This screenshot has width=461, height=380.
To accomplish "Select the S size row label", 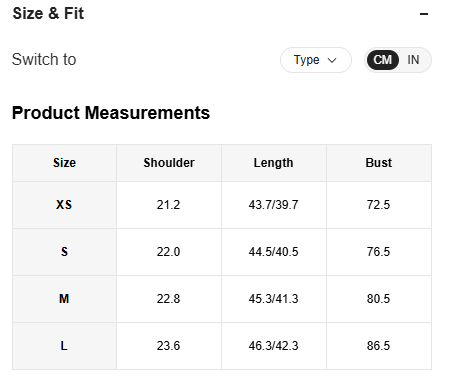I will (x=64, y=252).
